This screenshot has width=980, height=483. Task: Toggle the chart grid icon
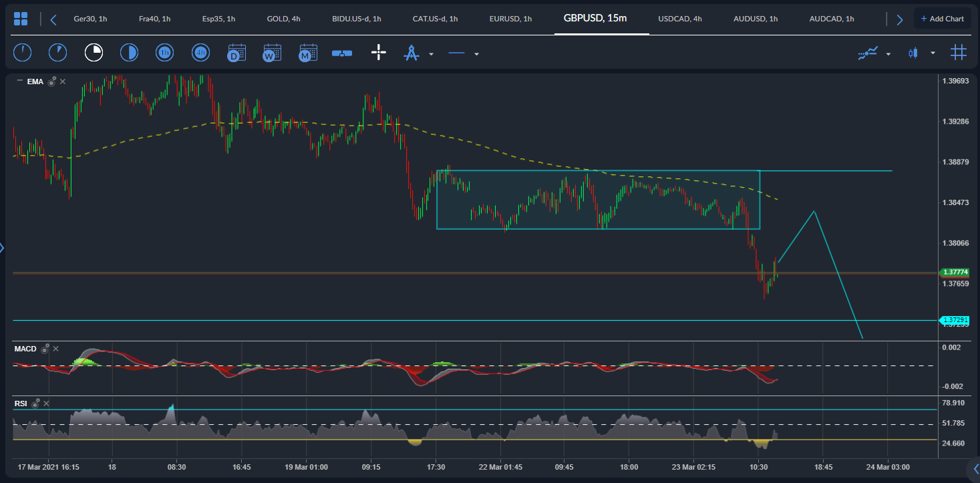pos(959,52)
